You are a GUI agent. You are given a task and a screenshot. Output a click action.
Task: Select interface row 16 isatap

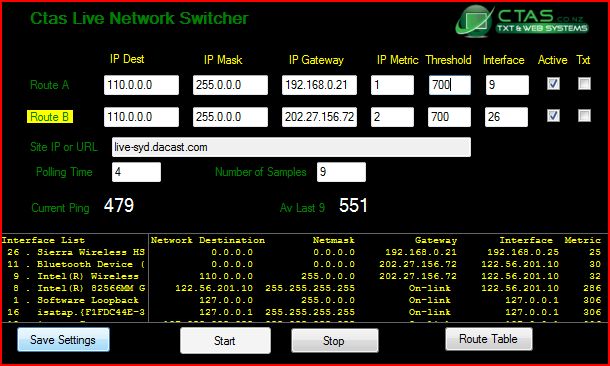76,312
